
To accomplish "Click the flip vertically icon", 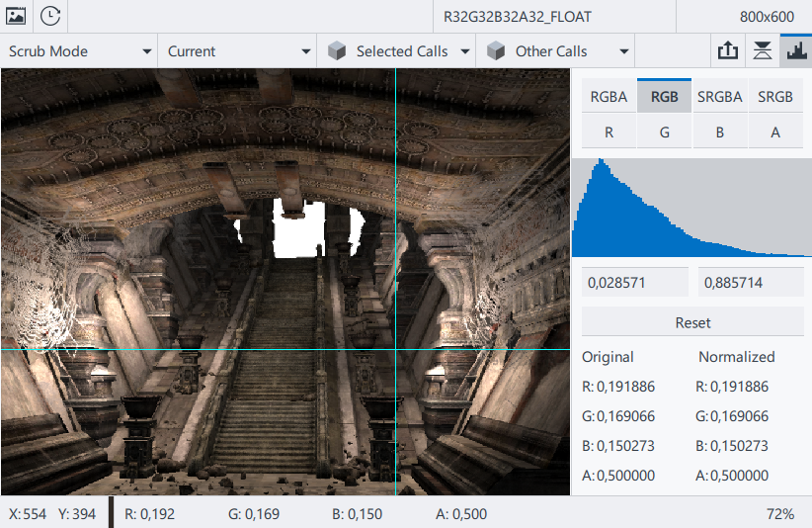I will tap(763, 50).
